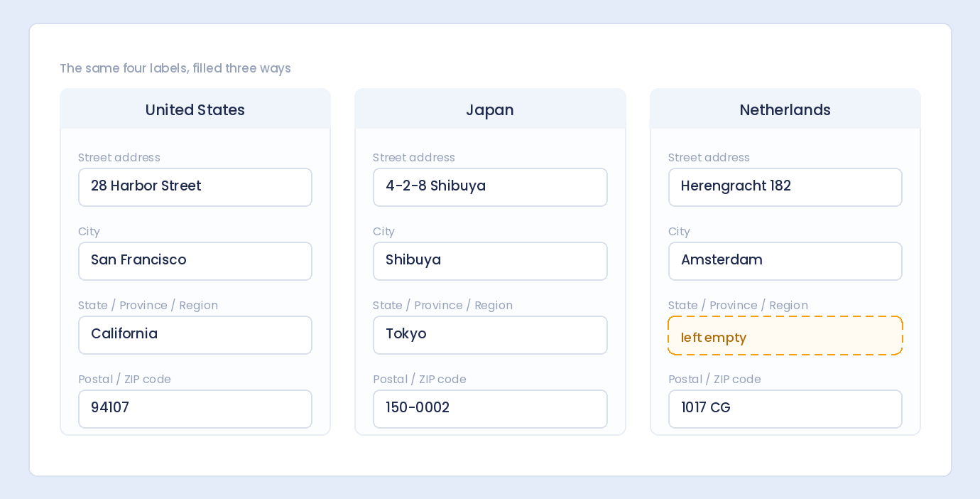Focus the 150-0002 postal code field
980x499 pixels.
point(490,409)
